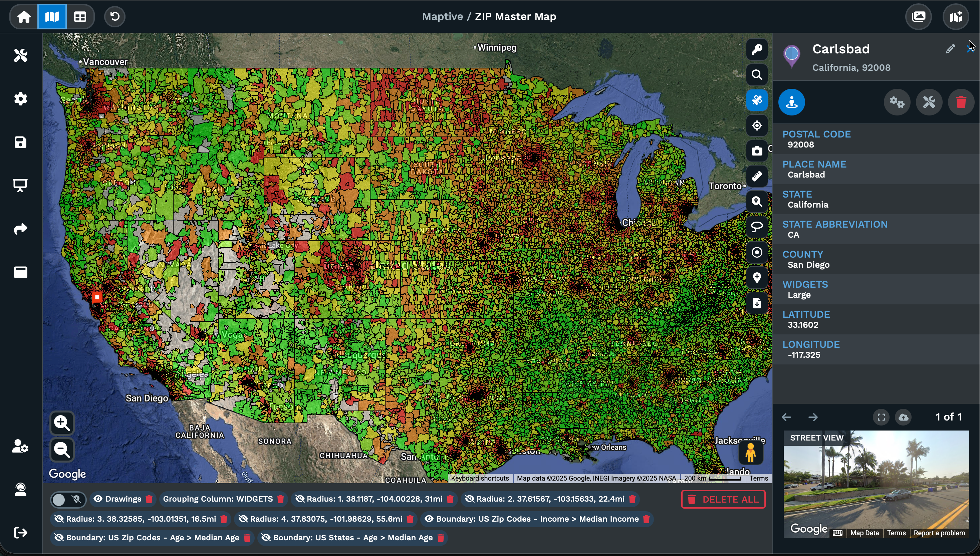Click the download data icon on map toolbar
This screenshot has height=556, width=980.
point(758,303)
